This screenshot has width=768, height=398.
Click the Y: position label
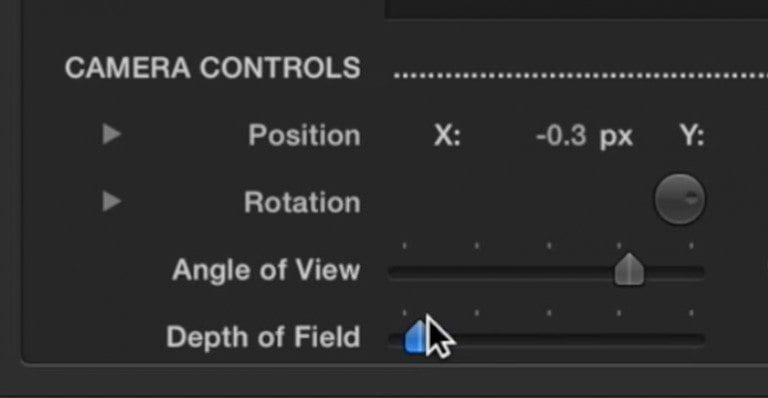point(692,135)
